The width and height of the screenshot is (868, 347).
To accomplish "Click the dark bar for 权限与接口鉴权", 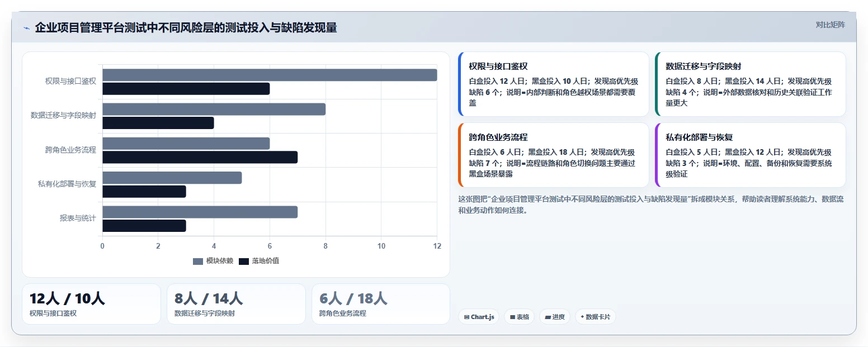I will (x=186, y=89).
